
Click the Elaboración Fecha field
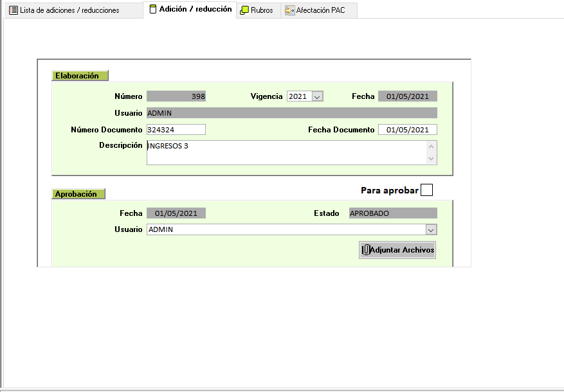[x=407, y=96]
